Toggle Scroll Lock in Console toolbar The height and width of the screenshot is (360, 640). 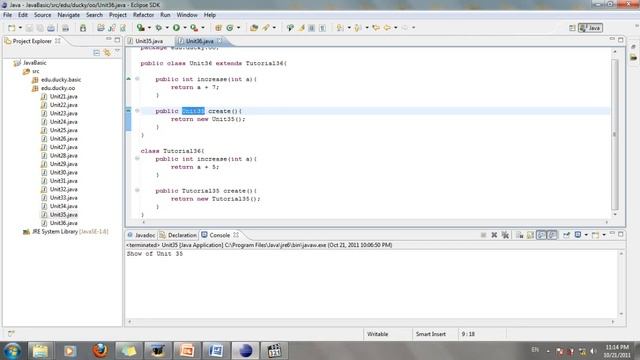[x=530, y=235]
